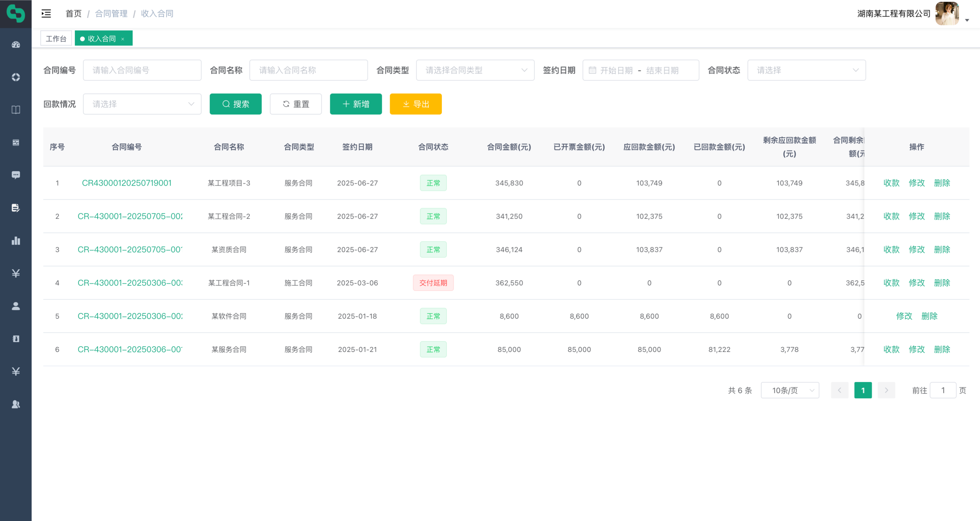Viewport: 980px width, 521px height.
Task: Click the green 搜索 button
Action: [x=235, y=104]
